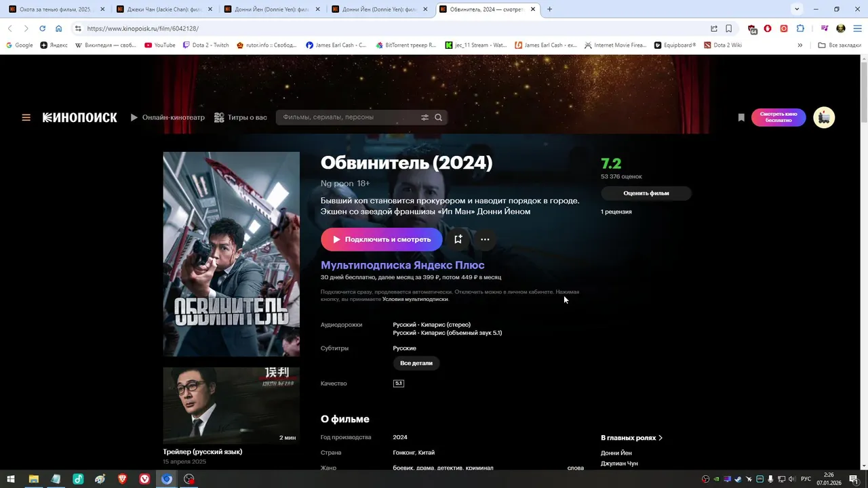
Task: Click the Кинопоиск logo
Action: click(x=79, y=117)
